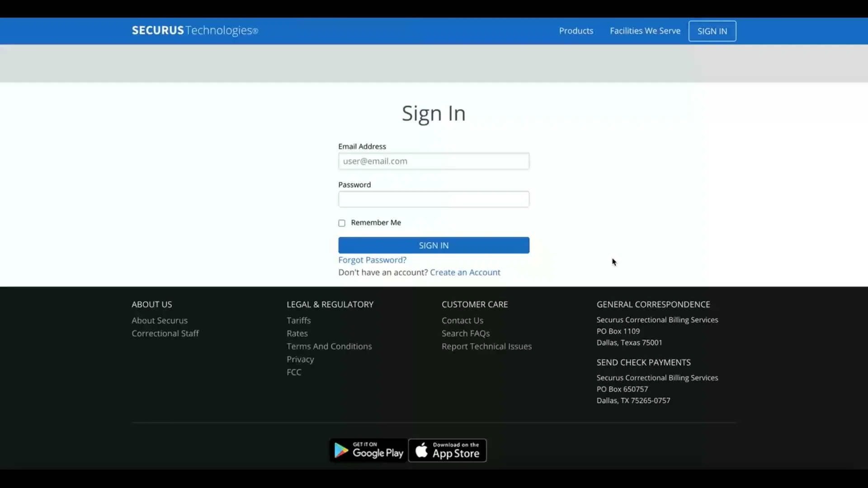Follow the Create an Account link

[x=465, y=272]
